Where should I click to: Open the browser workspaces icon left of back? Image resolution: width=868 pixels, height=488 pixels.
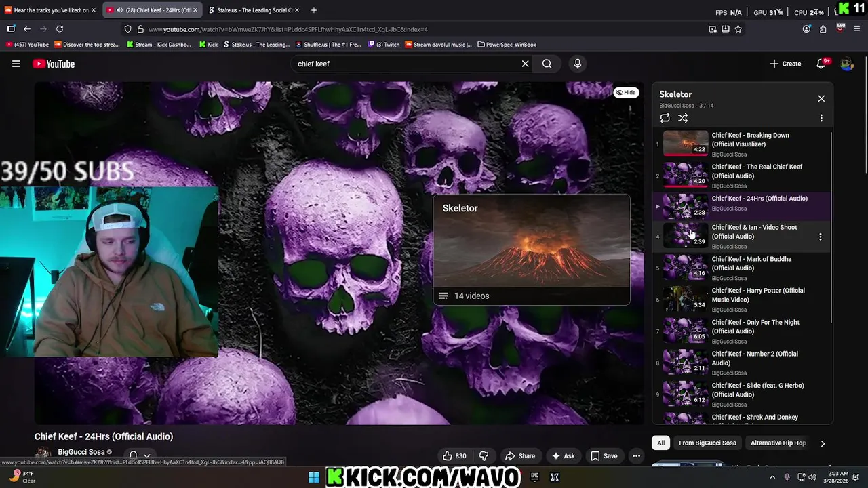tap(11, 29)
